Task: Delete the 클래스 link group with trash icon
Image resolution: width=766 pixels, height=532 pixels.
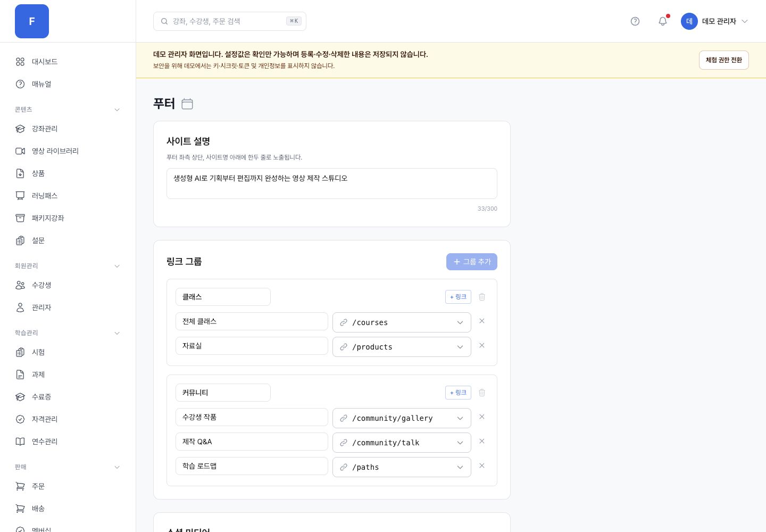Action: coord(482,297)
